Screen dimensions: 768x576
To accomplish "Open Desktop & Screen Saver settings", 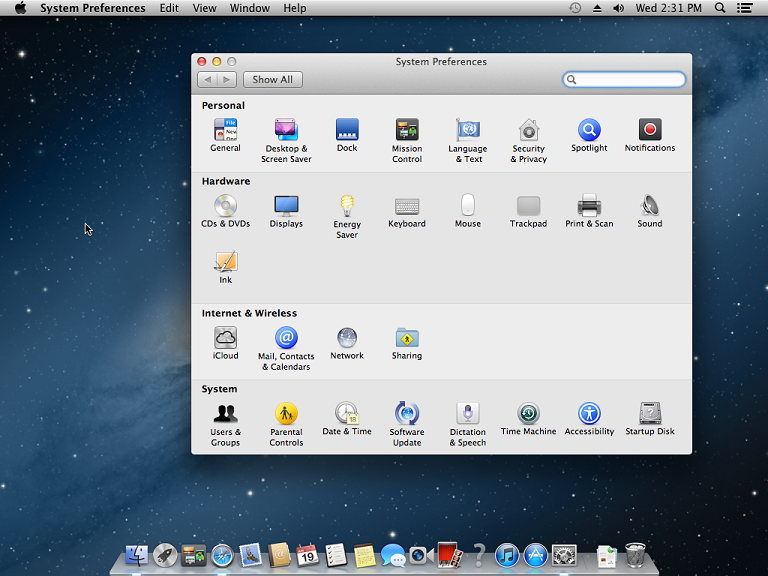I will click(x=286, y=130).
